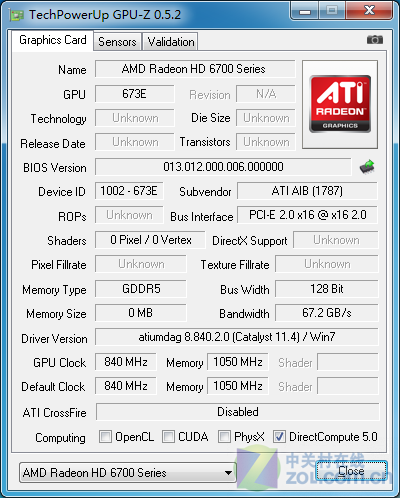Click the empty Shader field in GPU Clock row

coord(348,362)
